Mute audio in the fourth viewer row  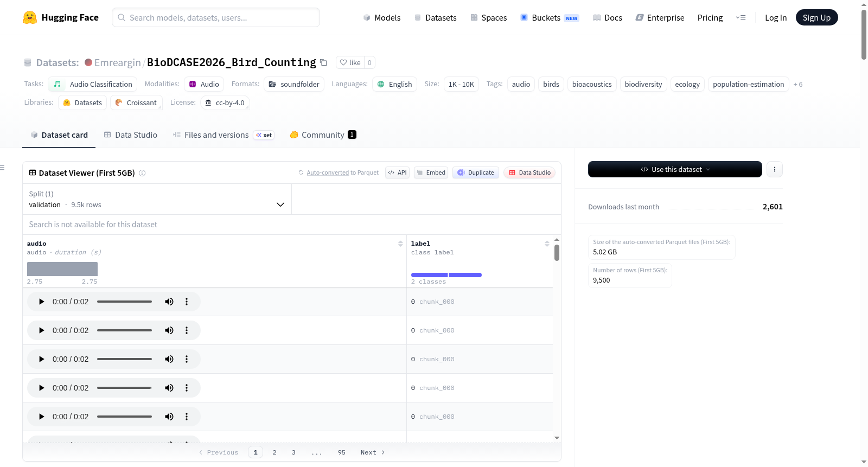[x=169, y=388]
